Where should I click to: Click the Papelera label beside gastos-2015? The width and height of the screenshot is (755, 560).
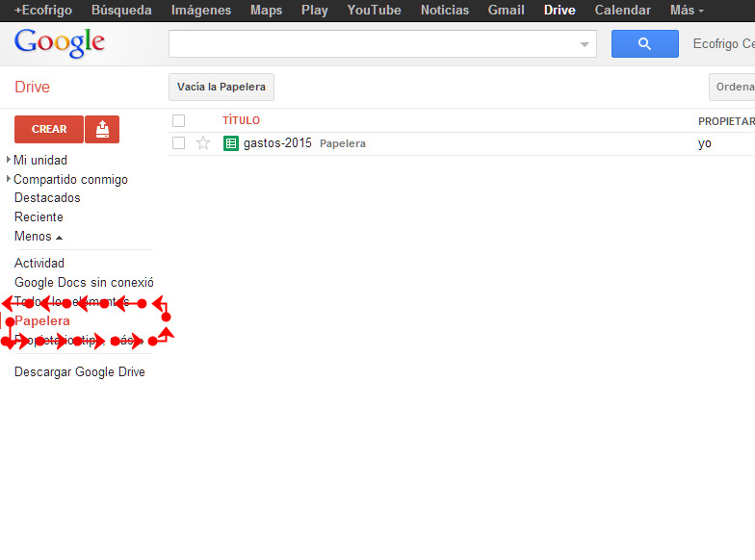(x=343, y=143)
